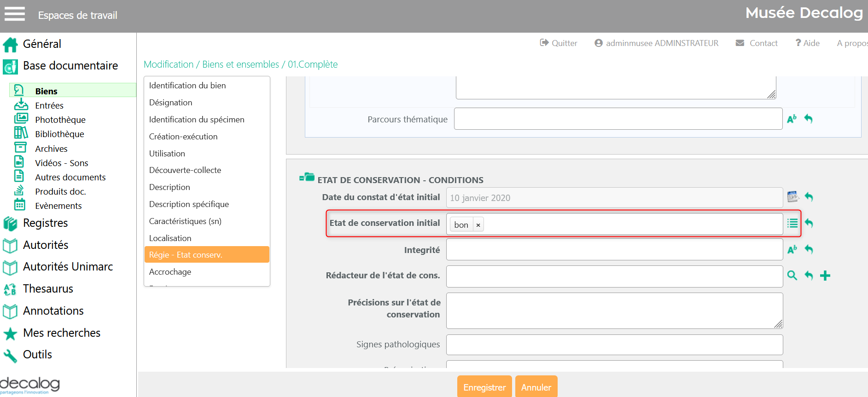
Task: Collapse the Etat de conservation section folder icon
Action: (307, 178)
